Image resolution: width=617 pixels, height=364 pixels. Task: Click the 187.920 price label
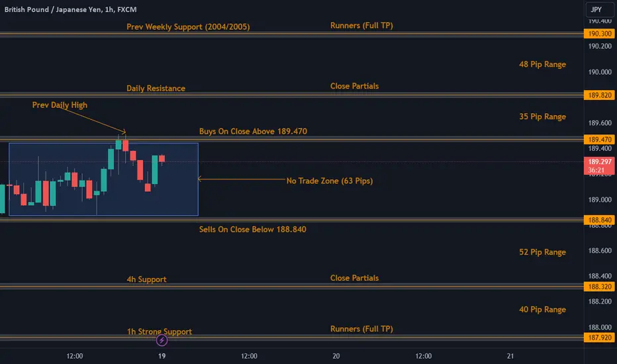point(599,338)
